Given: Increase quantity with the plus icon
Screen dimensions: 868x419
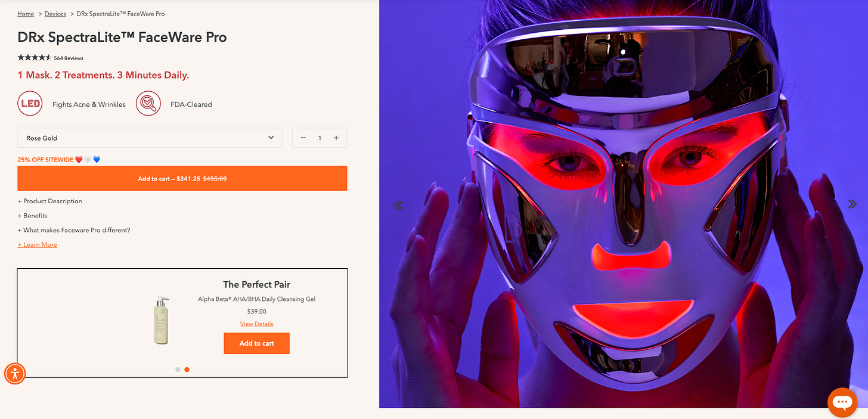Looking at the screenshot, I should point(336,138).
